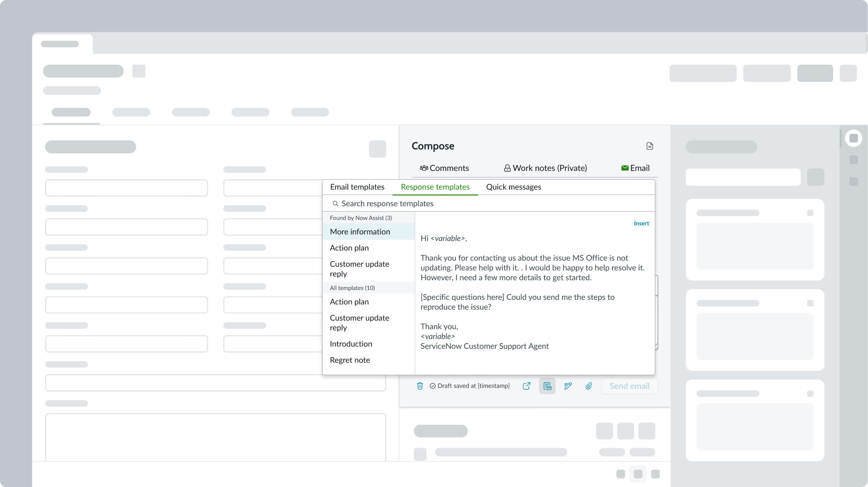Click the Insert link for the template
This screenshot has height=487, width=868.
click(x=641, y=223)
